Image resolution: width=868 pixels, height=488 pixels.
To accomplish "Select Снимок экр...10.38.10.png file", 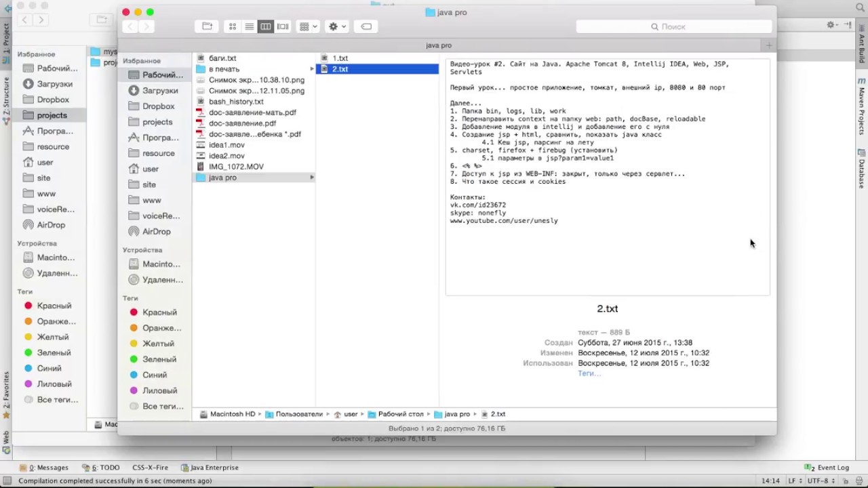I will pyautogui.click(x=250, y=80).
